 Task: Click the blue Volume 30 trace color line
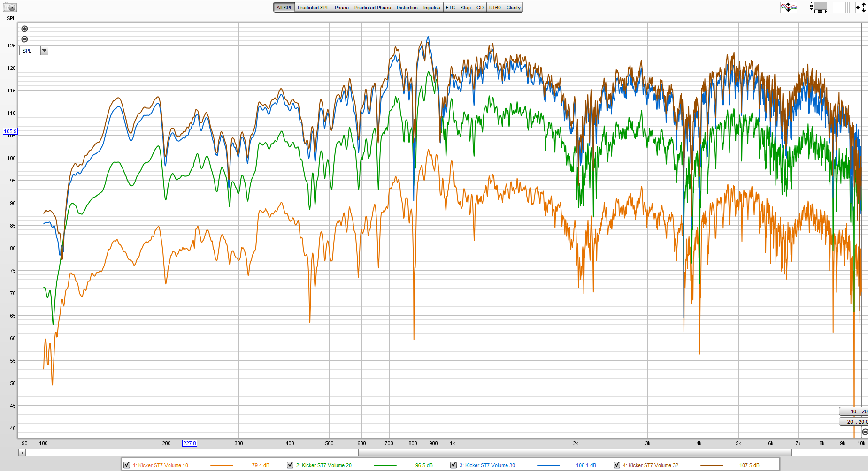click(548, 465)
